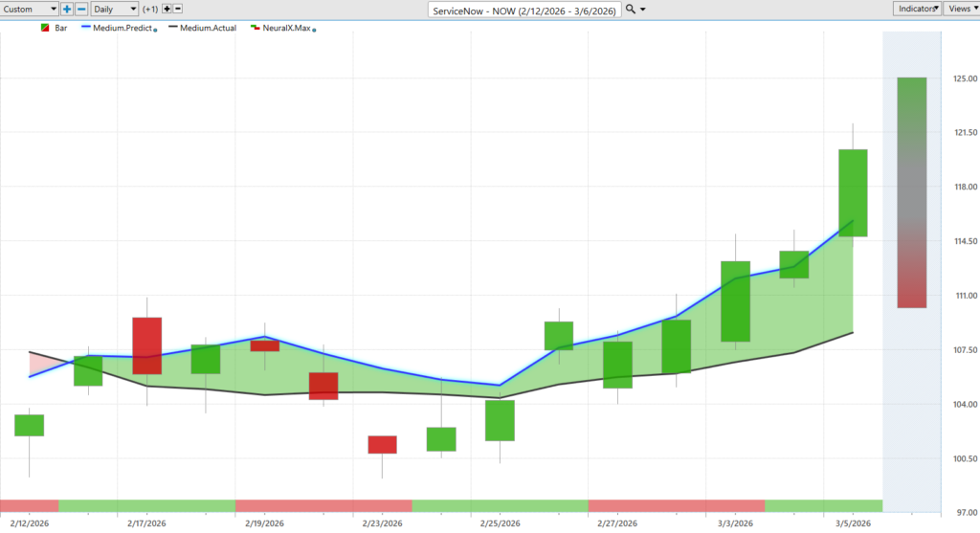The image size is (980, 533).
Task: Click the Medium.Predict blue line icon
Action: coord(86,27)
